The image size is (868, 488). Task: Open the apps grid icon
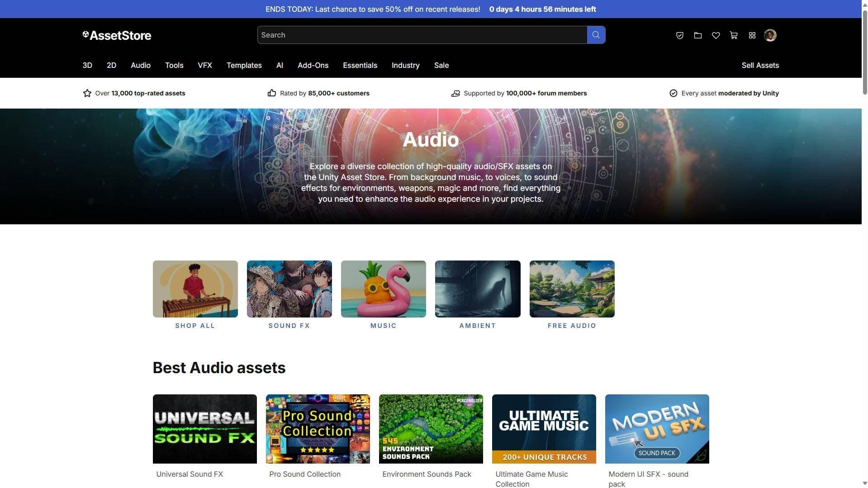(752, 35)
